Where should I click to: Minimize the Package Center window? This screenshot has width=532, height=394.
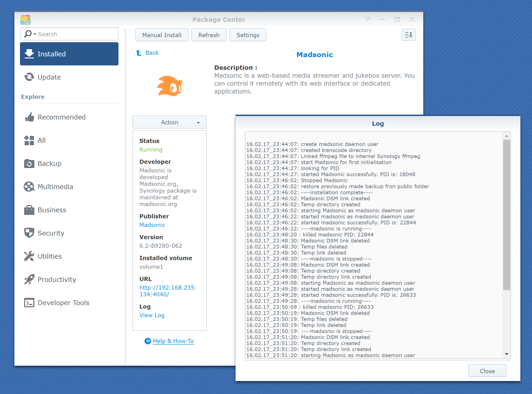pyautogui.click(x=382, y=19)
